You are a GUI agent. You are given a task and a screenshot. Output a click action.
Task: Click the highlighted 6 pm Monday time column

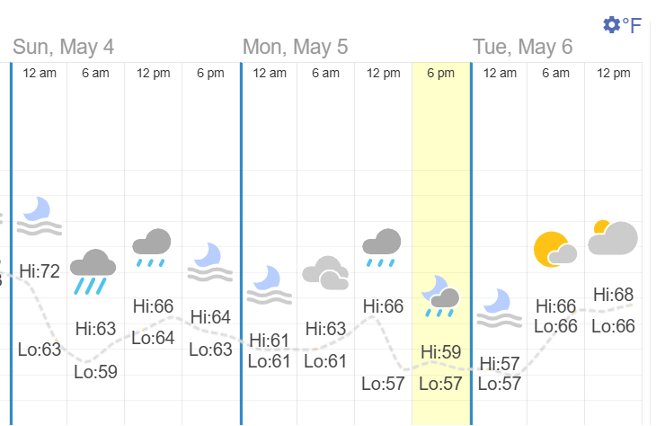[x=441, y=200]
